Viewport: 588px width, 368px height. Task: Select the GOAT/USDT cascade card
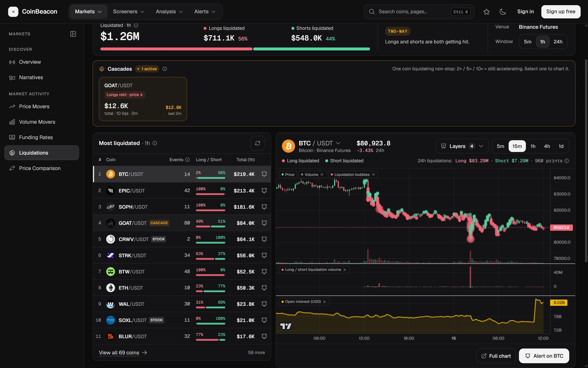(143, 99)
